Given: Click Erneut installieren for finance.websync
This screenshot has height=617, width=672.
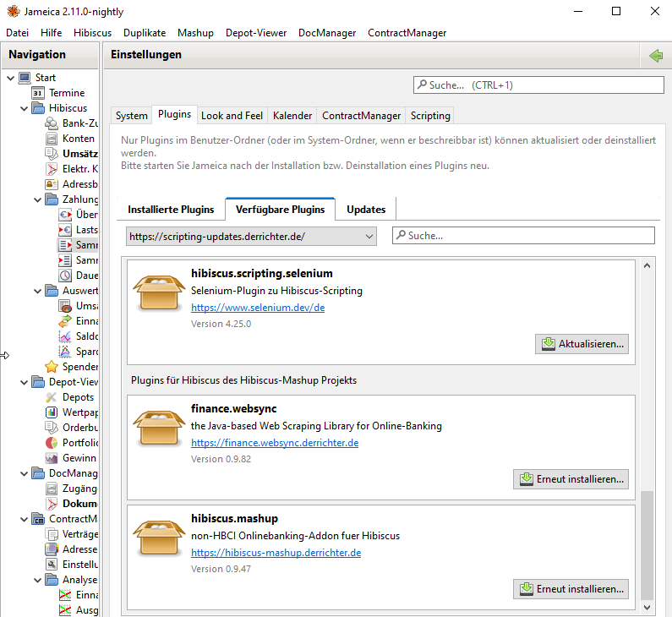Looking at the screenshot, I should [571, 479].
